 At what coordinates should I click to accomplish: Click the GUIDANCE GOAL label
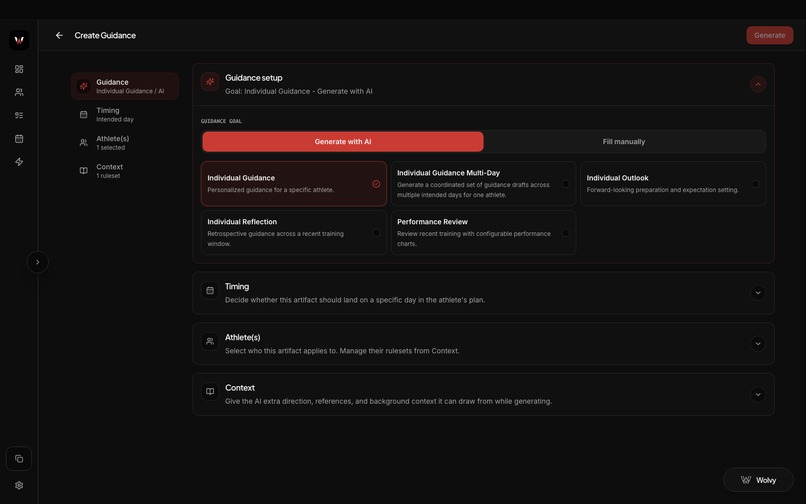point(221,121)
